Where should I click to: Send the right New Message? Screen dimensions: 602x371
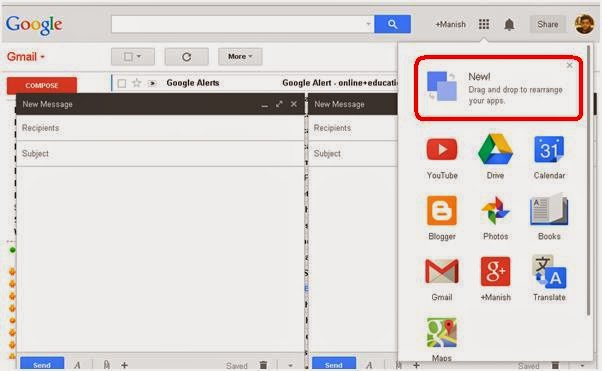pos(334,364)
